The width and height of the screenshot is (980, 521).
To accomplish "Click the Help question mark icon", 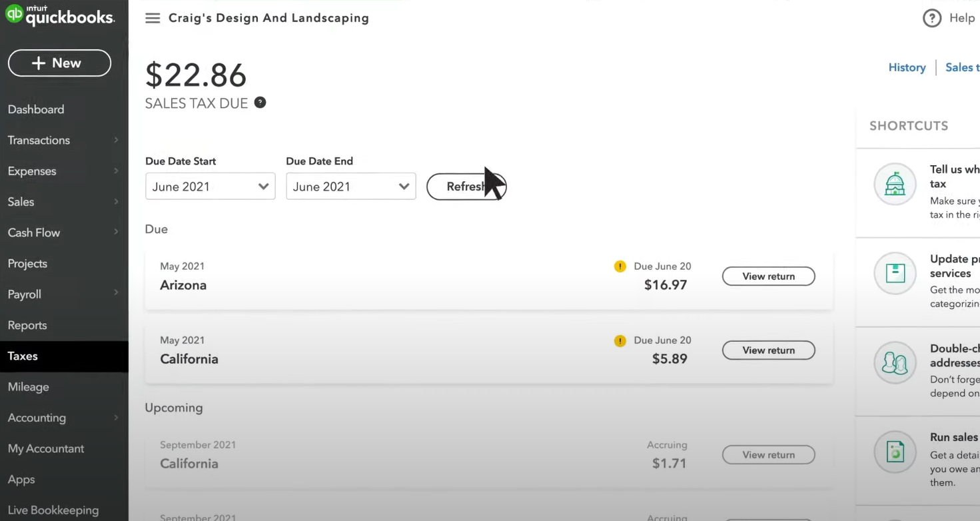I will [932, 17].
